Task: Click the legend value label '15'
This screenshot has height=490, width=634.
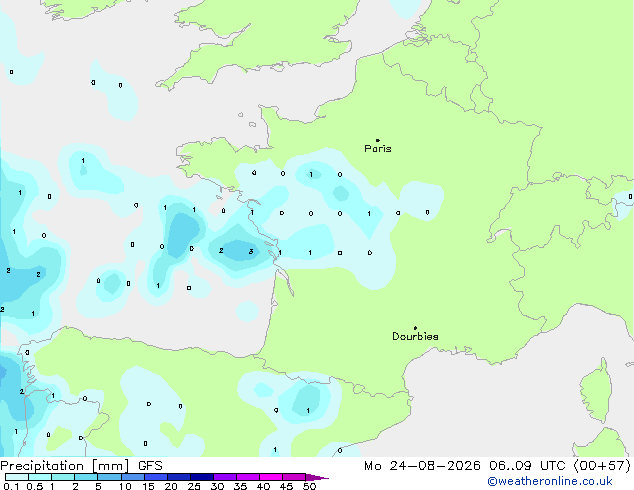Action: [x=148, y=486]
